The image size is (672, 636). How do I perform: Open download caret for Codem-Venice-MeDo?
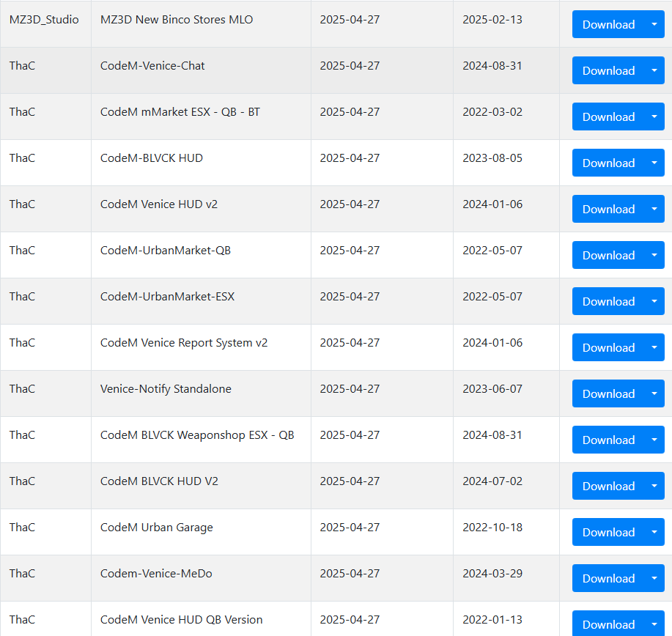click(654, 578)
